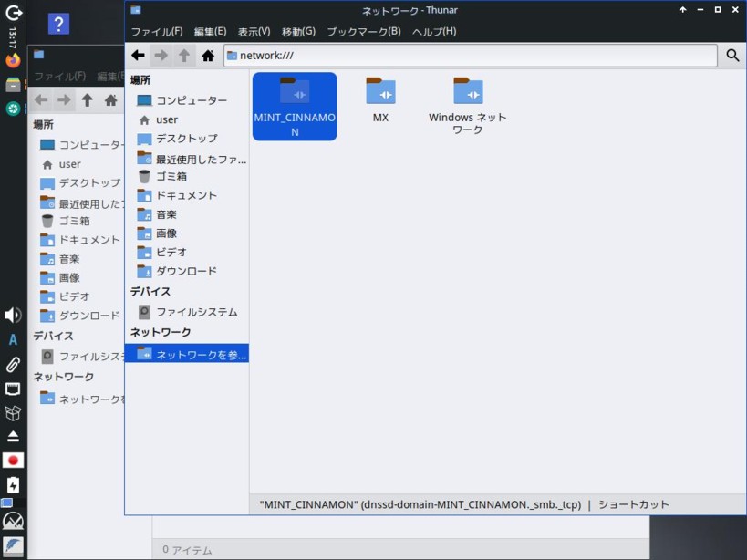Image resolution: width=747 pixels, height=560 pixels.
Task: Open ダウンロード in the sidebar
Action: 186,271
